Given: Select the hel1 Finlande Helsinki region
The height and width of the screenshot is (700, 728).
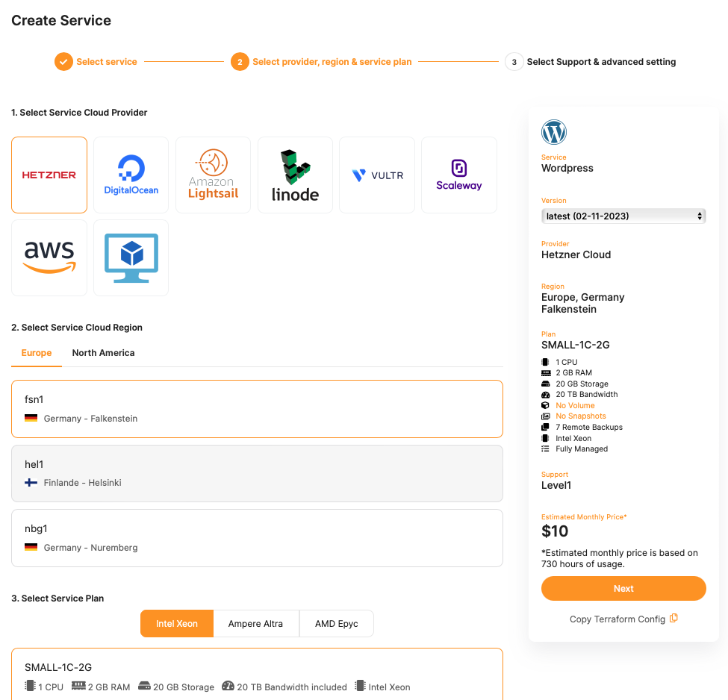Looking at the screenshot, I should [x=257, y=473].
